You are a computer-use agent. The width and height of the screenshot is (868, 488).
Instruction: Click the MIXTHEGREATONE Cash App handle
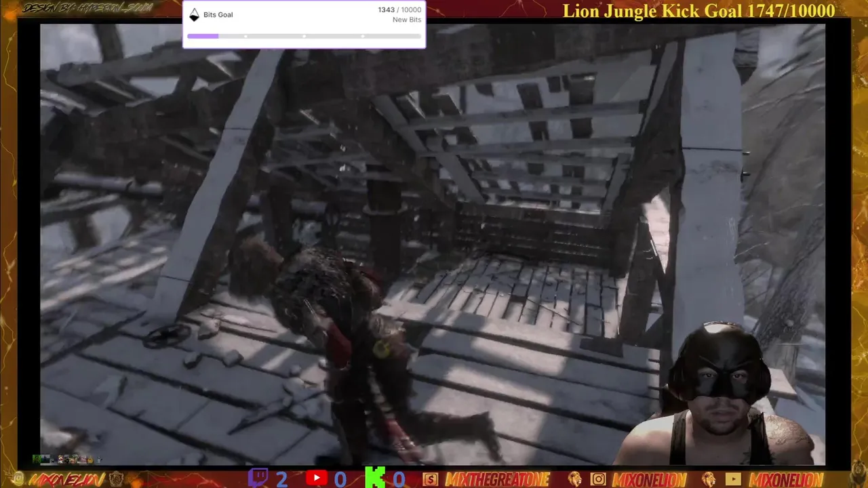(497, 480)
